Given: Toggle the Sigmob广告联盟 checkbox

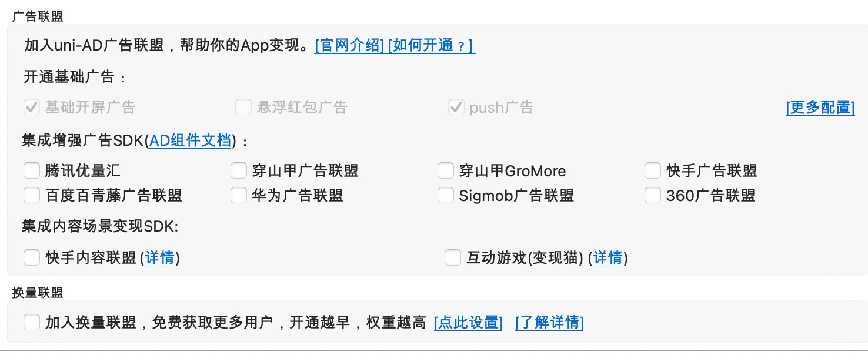Looking at the screenshot, I should click(x=446, y=195).
